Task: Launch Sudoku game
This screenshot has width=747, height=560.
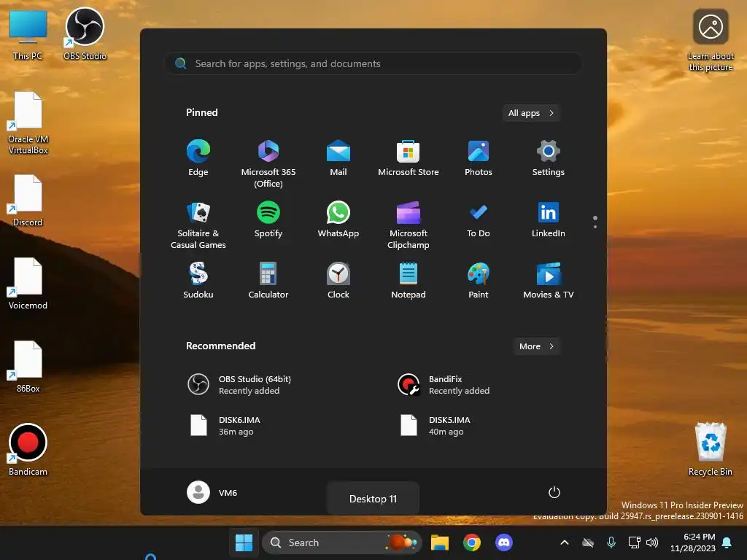Action: [198, 281]
